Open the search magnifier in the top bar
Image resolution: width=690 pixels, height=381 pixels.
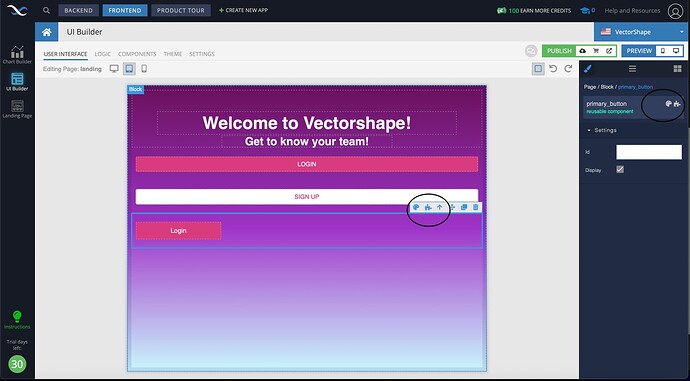tap(46, 10)
